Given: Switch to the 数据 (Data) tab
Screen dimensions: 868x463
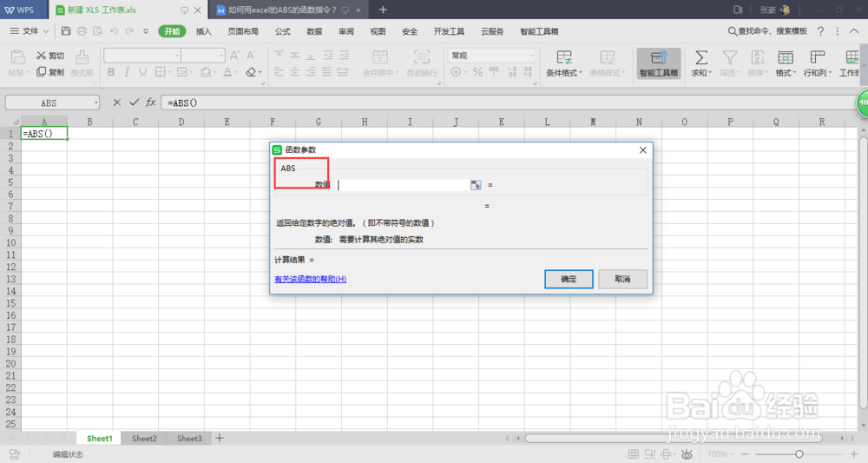Looking at the screenshot, I should (x=314, y=31).
